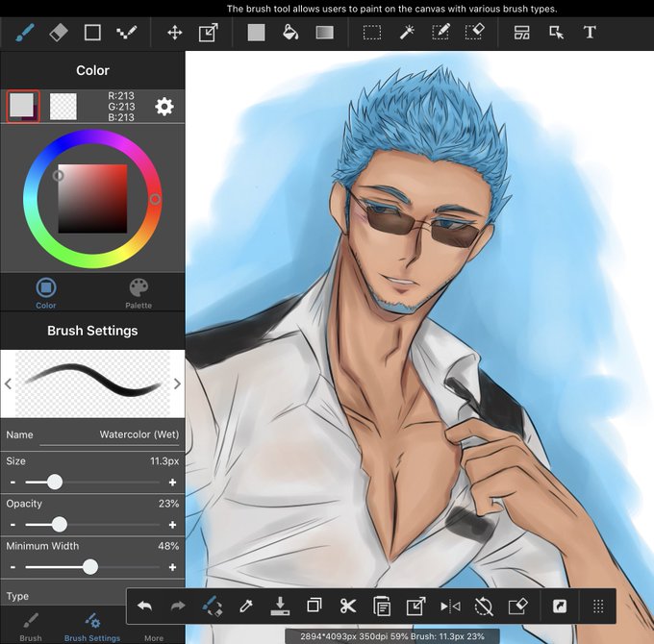Select the Selection Eraser tool
The height and width of the screenshot is (644, 654).
(x=475, y=33)
